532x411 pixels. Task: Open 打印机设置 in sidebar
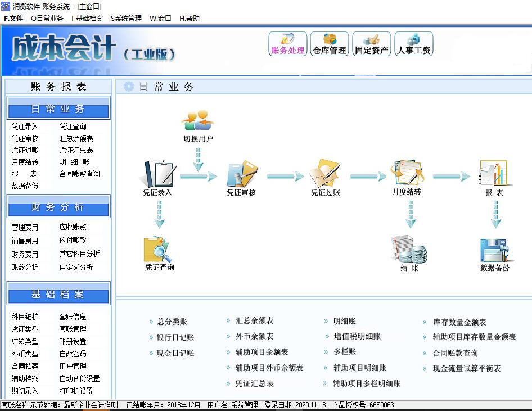pos(76,391)
